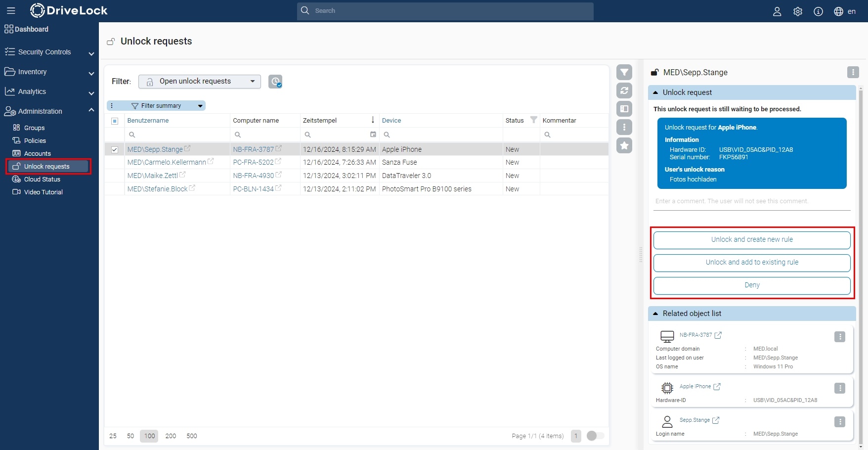Screen dimensions: 868x450
Task: Set page size to 200
Action: pos(171,436)
